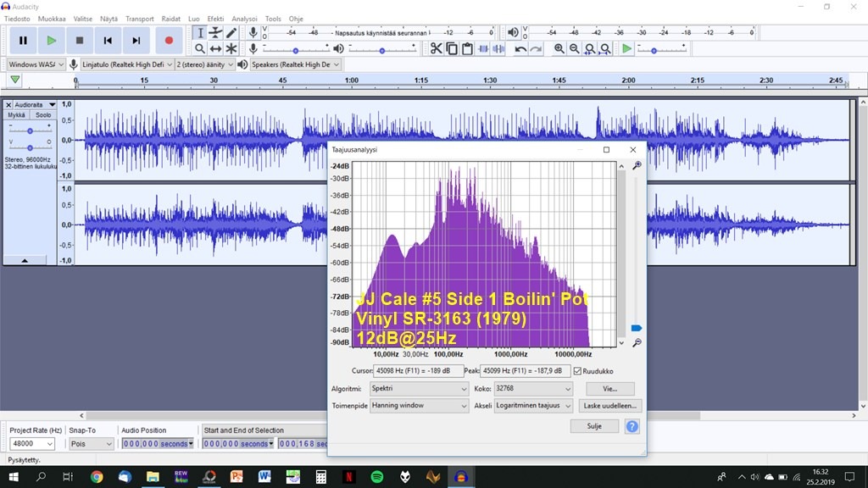Screen dimensions: 868x488
Task: Open the Muokkaa menu
Action: tap(52, 19)
